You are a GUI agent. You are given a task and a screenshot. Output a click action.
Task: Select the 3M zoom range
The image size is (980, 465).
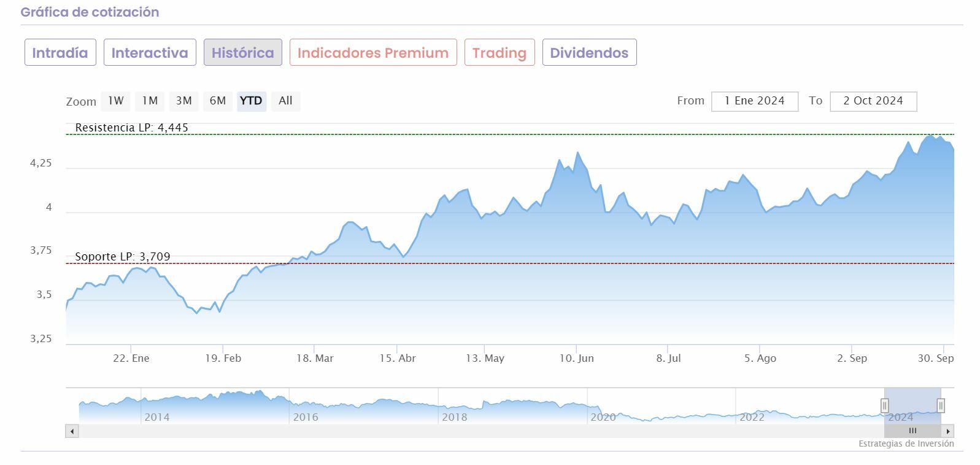184,101
